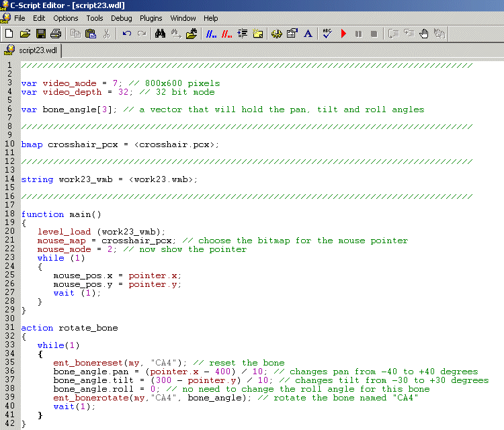Viewport: 504px width, 430px height.
Task: Undo the last edit
Action: coord(126,33)
